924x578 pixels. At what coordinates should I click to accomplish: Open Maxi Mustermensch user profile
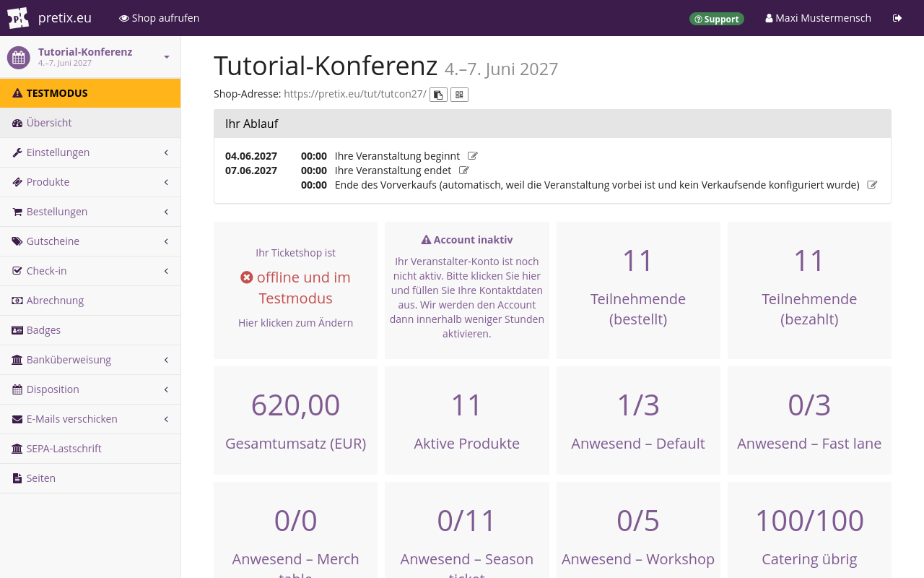pyautogui.click(x=819, y=18)
